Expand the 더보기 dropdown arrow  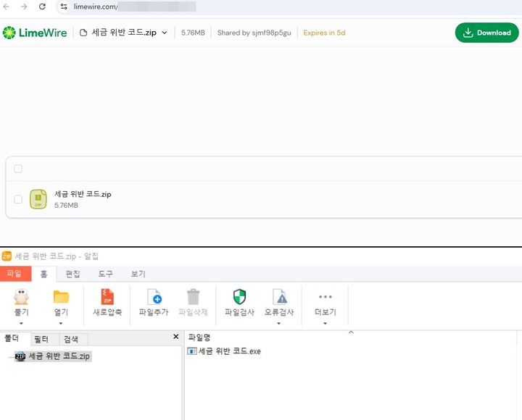click(326, 323)
